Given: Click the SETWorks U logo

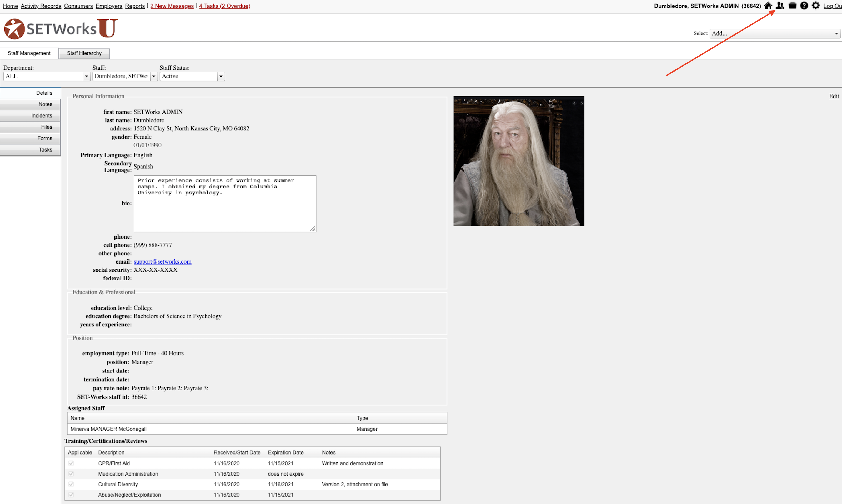Looking at the screenshot, I should click(61, 28).
